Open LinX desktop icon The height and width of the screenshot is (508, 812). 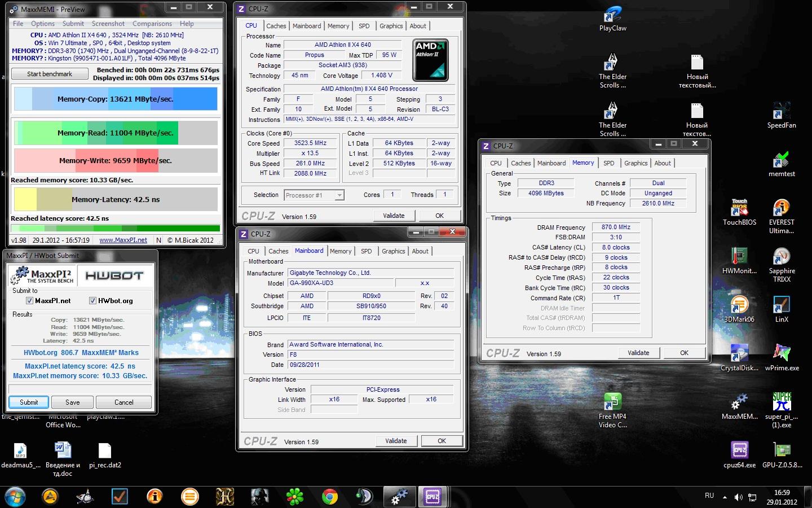pos(782,310)
